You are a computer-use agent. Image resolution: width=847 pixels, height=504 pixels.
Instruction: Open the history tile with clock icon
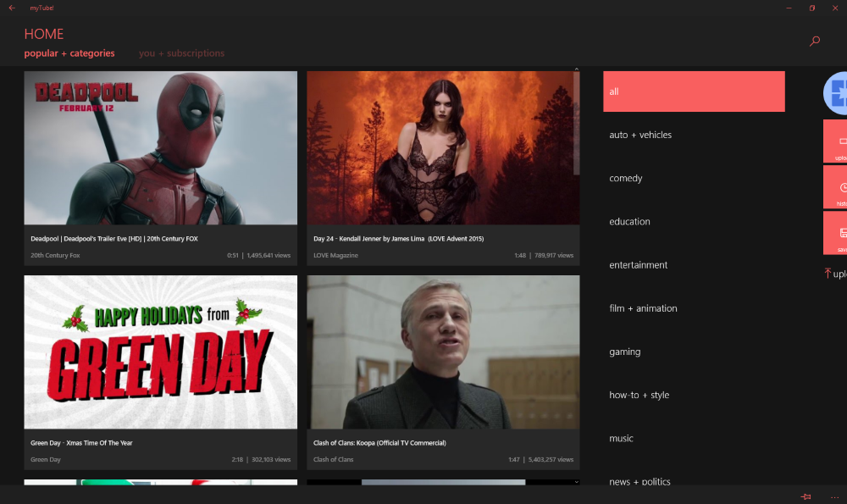click(x=835, y=187)
